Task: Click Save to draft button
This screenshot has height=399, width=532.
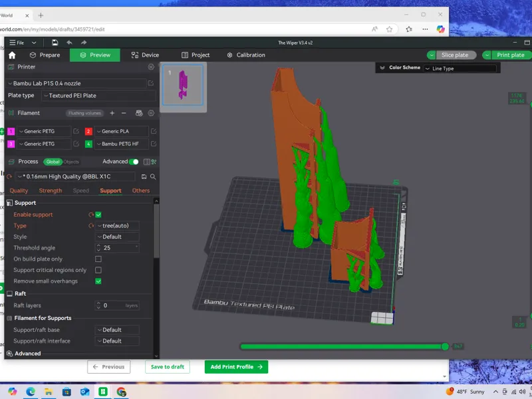Action: tap(168, 367)
